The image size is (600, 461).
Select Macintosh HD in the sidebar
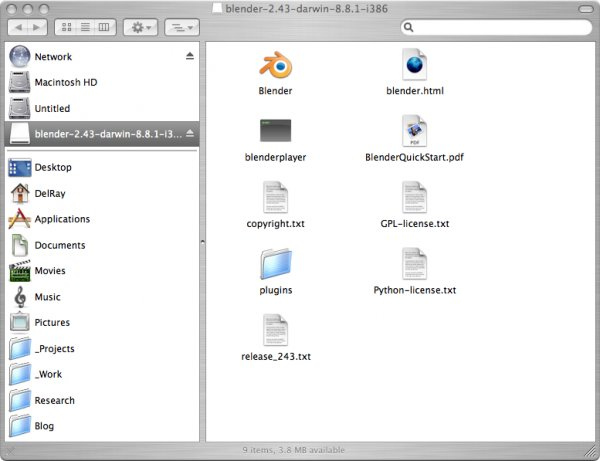(x=66, y=82)
